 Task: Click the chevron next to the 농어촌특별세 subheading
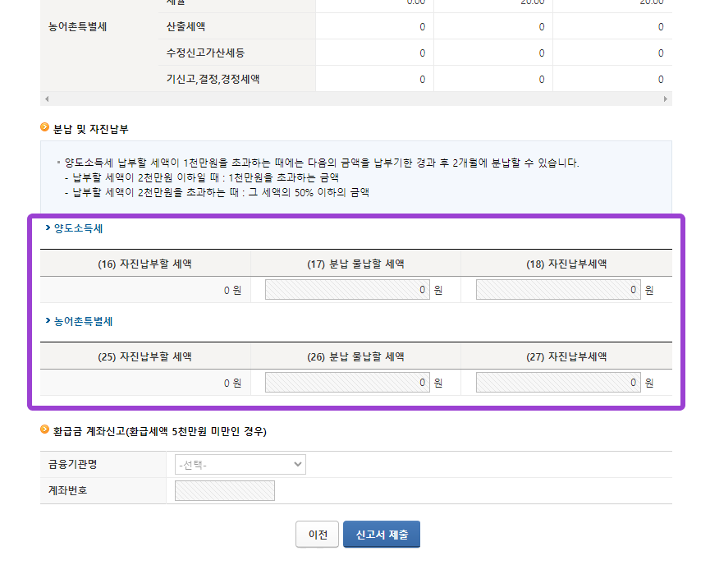(x=47, y=321)
